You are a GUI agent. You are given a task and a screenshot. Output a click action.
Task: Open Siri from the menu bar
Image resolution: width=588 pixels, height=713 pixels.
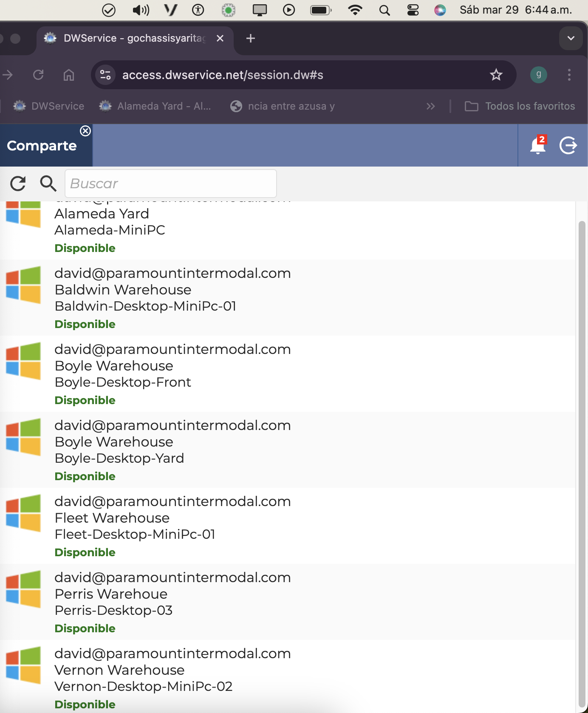pyautogui.click(x=440, y=10)
